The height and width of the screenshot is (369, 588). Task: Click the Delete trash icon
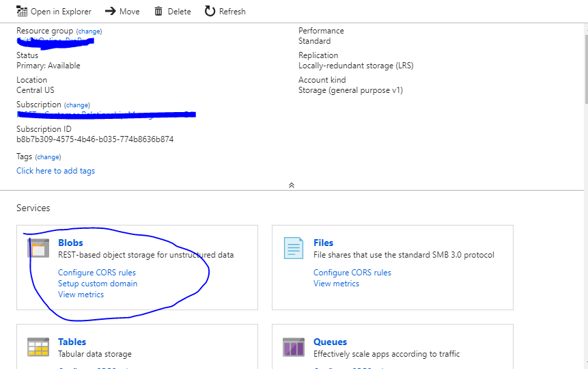[x=158, y=12]
